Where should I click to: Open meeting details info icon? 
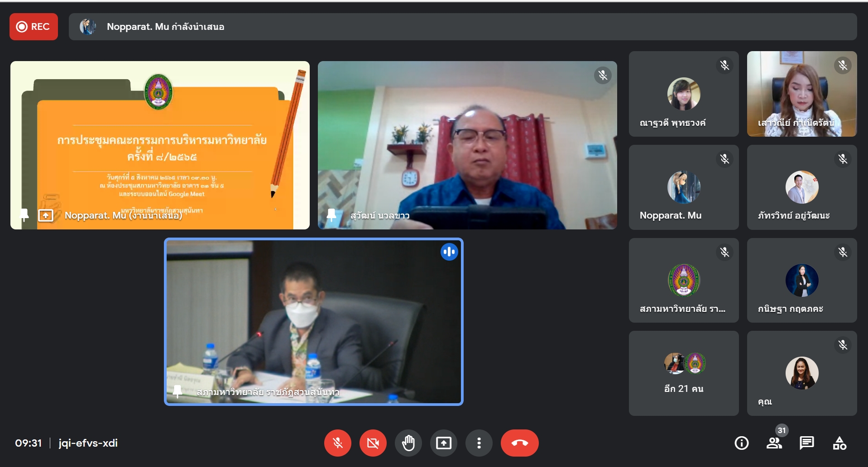[741, 443]
